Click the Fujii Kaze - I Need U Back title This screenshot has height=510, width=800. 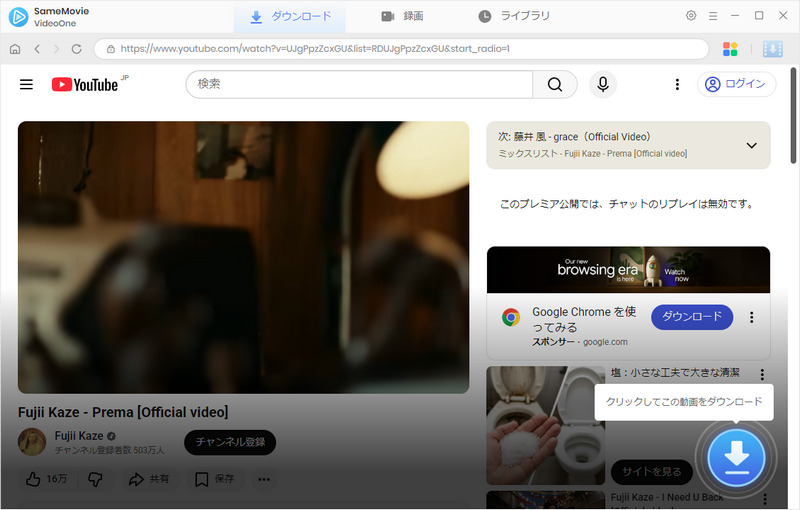(667, 497)
